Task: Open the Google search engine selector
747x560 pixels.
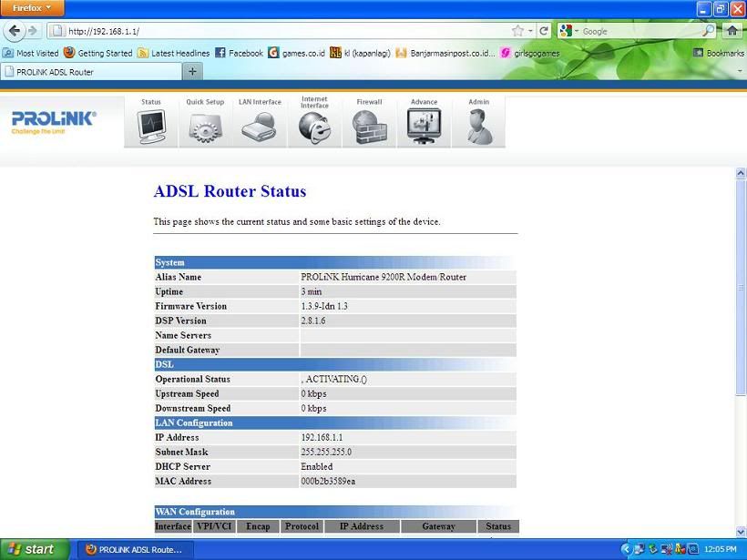Action: pyautogui.click(x=568, y=31)
